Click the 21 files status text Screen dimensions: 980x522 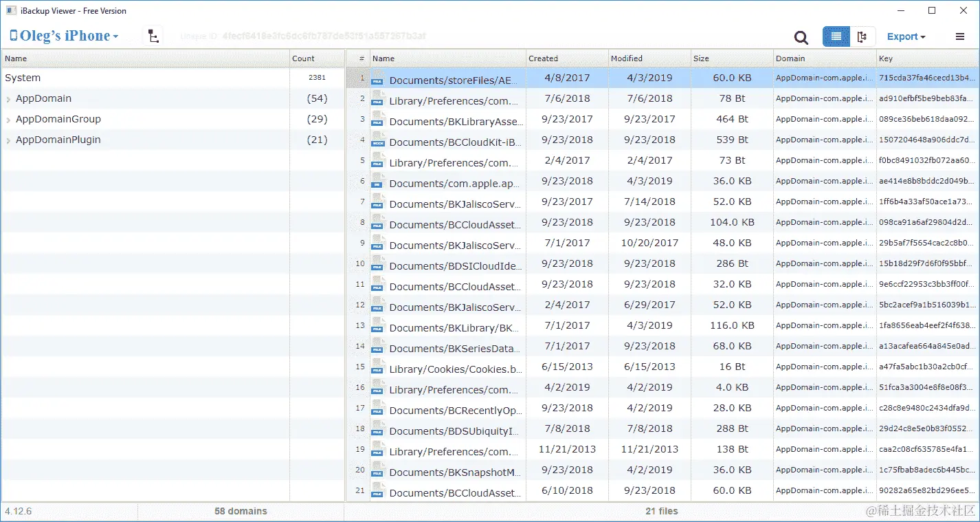pos(662,511)
